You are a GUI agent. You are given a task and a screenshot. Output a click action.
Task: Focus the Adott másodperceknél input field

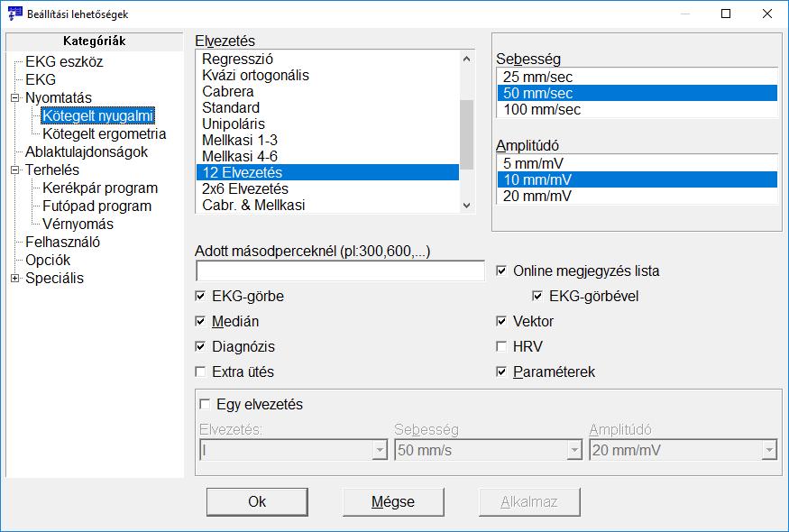pyautogui.click(x=340, y=271)
